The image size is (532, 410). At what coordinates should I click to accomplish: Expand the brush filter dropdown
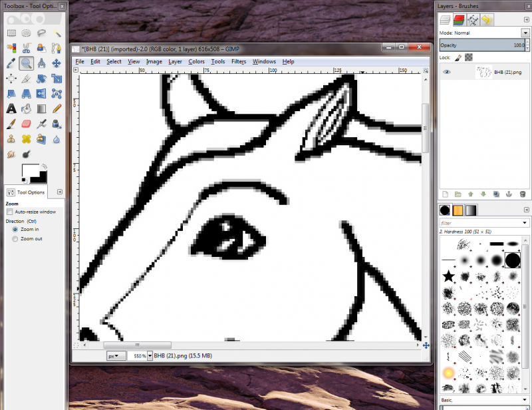click(x=525, y=223)
